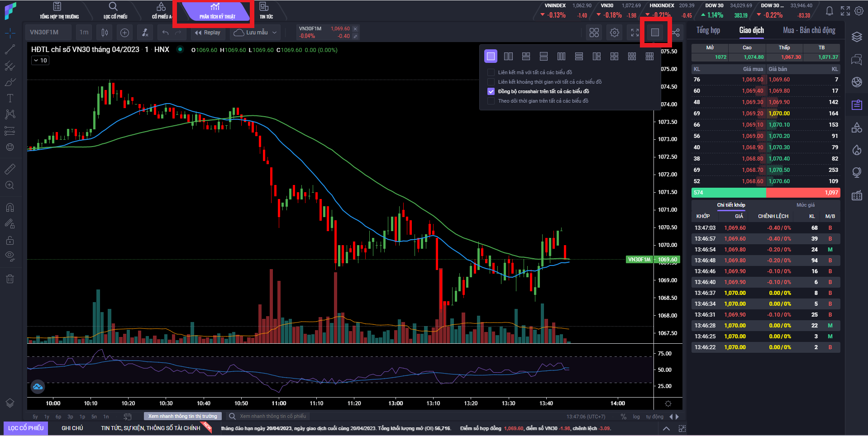Screen dimensions: 868x436
Task: Click the fullscreen chart icon
Action: coord(634,33)
